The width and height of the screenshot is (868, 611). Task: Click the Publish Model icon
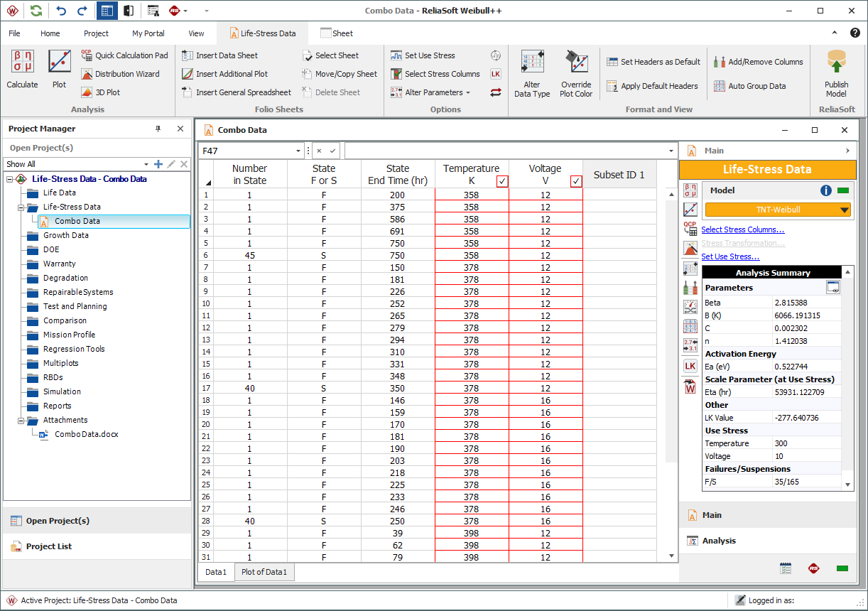pos(836,73)
